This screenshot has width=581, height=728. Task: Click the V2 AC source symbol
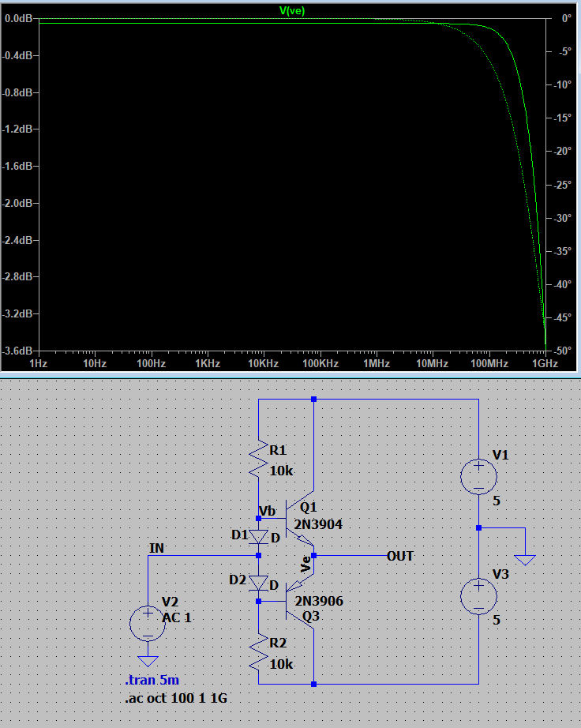click(148, 622)
